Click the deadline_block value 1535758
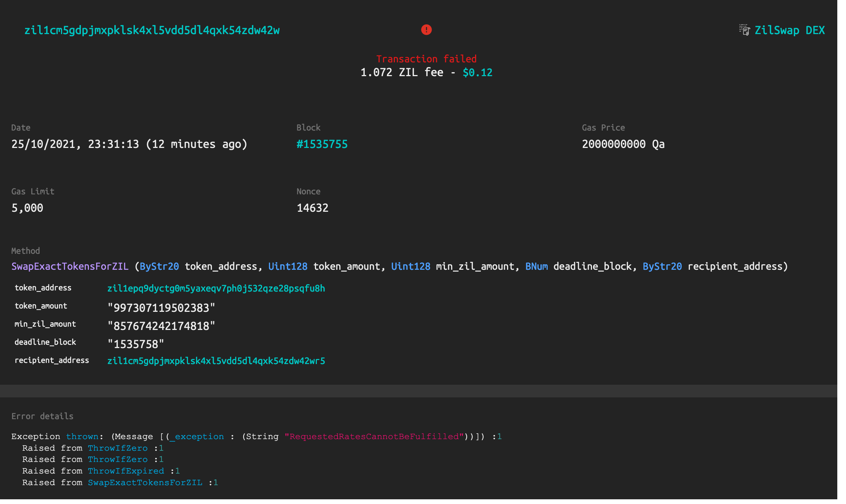 pyautogui.click(x=136, y=344)
